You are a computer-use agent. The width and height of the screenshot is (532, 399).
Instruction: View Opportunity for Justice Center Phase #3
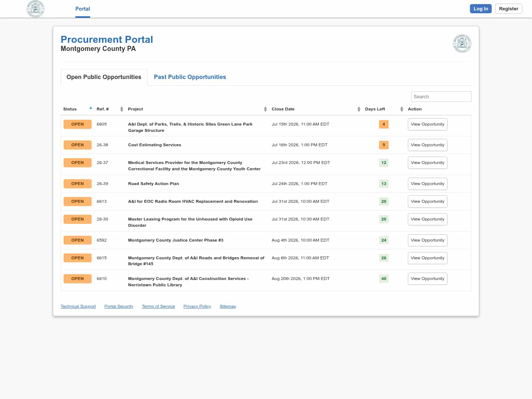pyautogui.click(x=427, y=240)
